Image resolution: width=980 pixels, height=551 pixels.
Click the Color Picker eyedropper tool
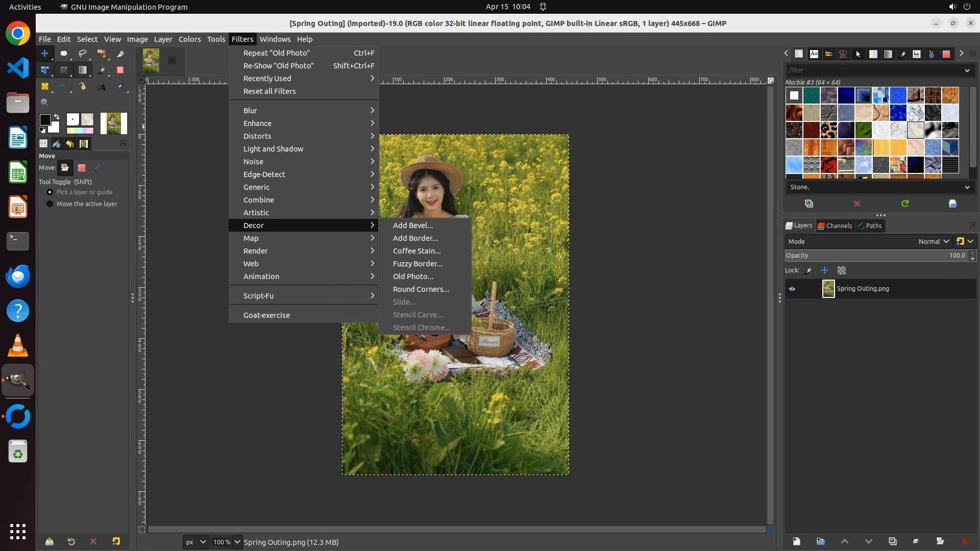120,87
